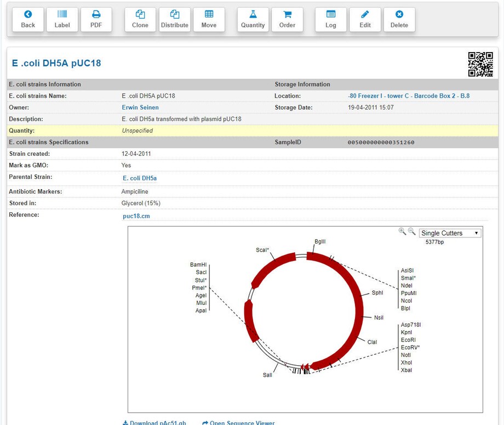Click the Glycerol (15%) value
This screenshot has width=504, height=425.
tap(141, 203)
